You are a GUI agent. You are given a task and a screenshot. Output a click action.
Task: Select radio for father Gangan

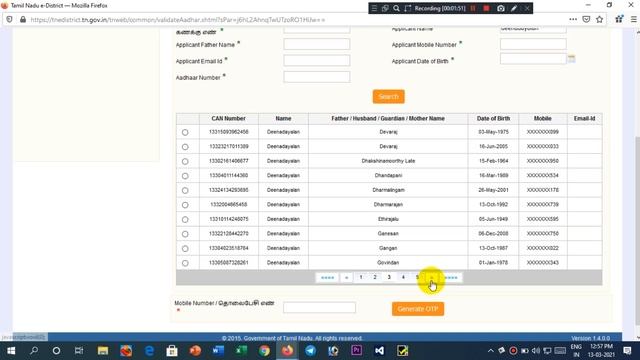pos(185,249)
